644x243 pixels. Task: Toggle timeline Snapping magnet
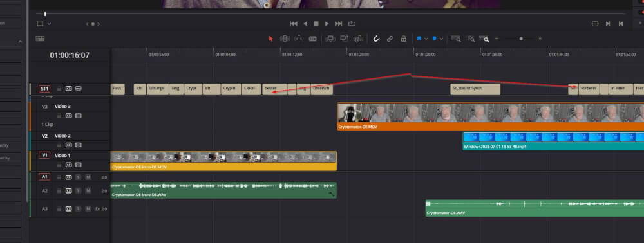tap(376, 39)
